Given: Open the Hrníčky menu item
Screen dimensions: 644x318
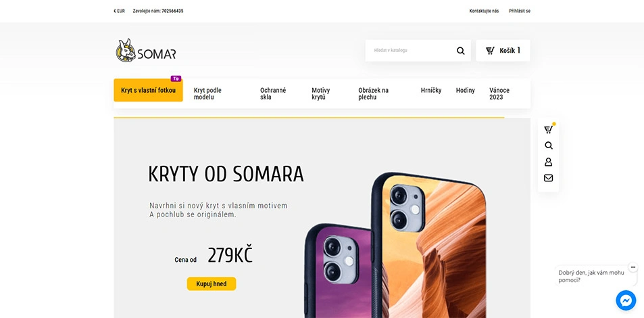Looking at the screenshot, I should (x=431, y=91).
